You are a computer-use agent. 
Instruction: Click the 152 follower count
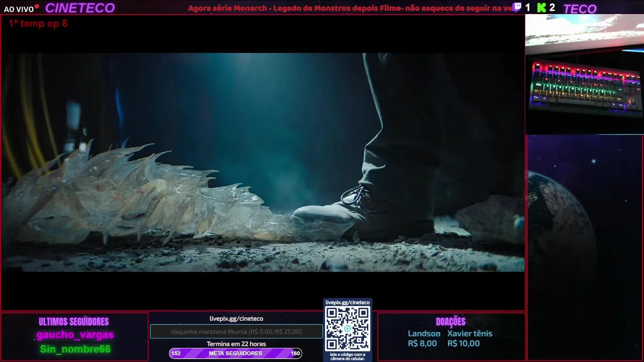176,353
